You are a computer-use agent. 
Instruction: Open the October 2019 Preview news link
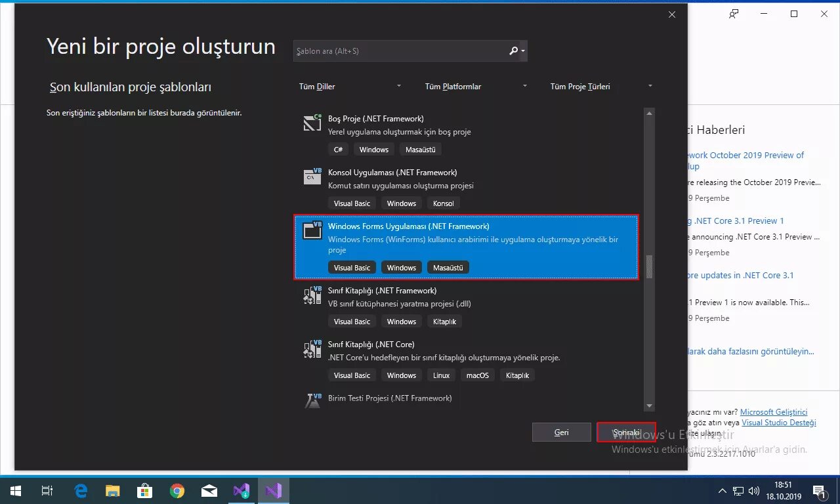point(746,161)
